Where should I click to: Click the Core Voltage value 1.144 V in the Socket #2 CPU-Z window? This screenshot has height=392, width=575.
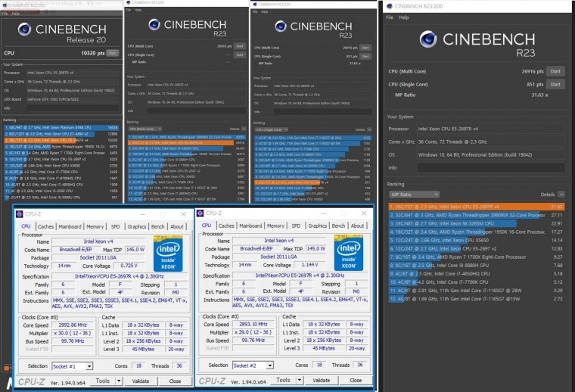point(310,265)
